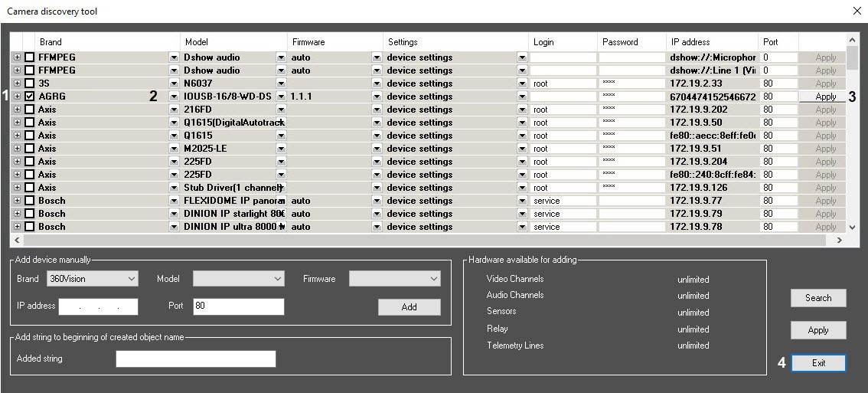Screen dimensions: 868x393
Task: Open the manual Model dropdown
Action: click(x=238, y=279)
